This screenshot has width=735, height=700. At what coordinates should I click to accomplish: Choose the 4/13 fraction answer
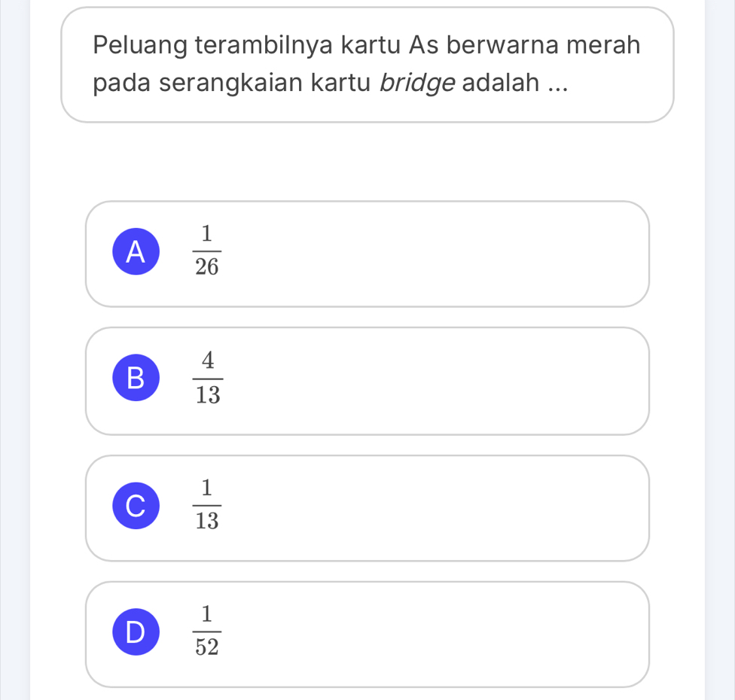pos(208,378)
